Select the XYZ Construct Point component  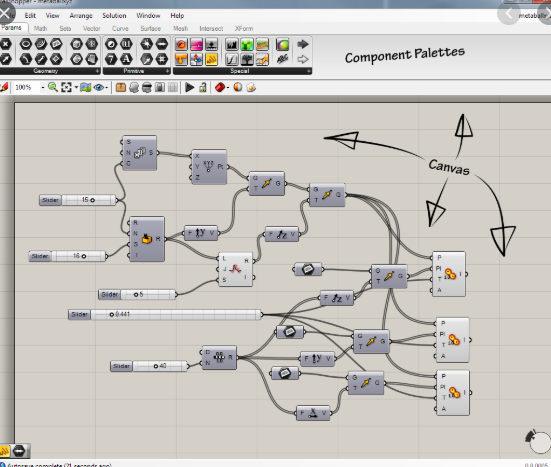209,167
